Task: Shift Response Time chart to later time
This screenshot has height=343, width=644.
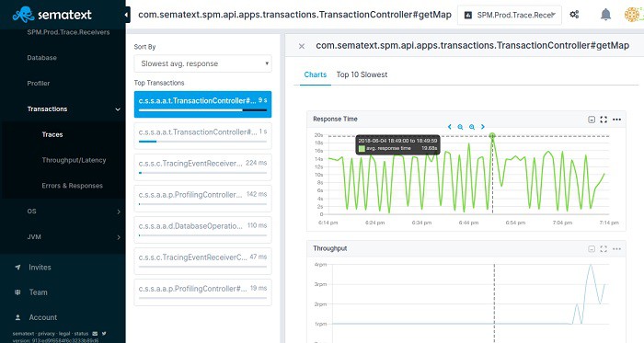Action: tap(483, 127)
